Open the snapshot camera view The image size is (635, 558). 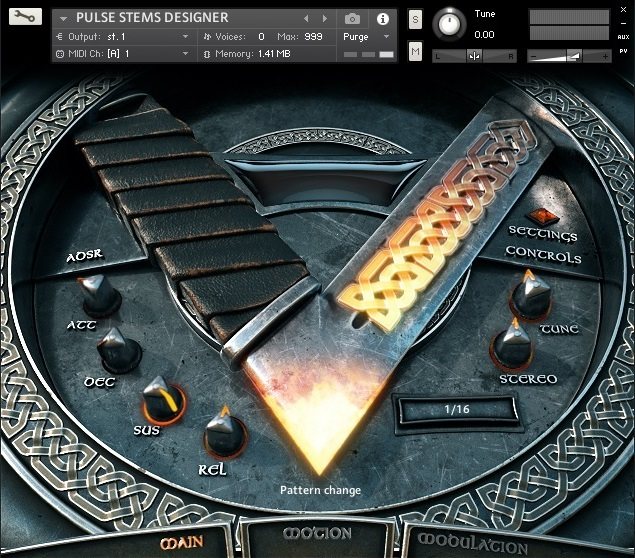(352, 19)
